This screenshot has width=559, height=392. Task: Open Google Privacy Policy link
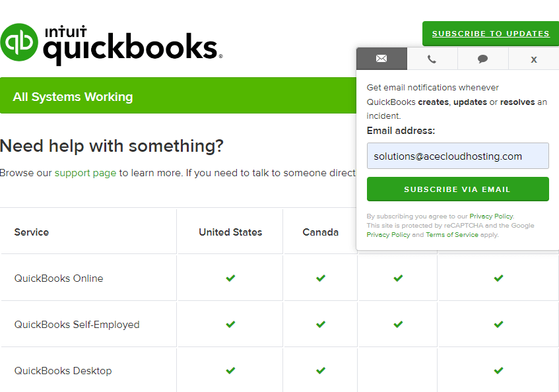tap(388, 235)
